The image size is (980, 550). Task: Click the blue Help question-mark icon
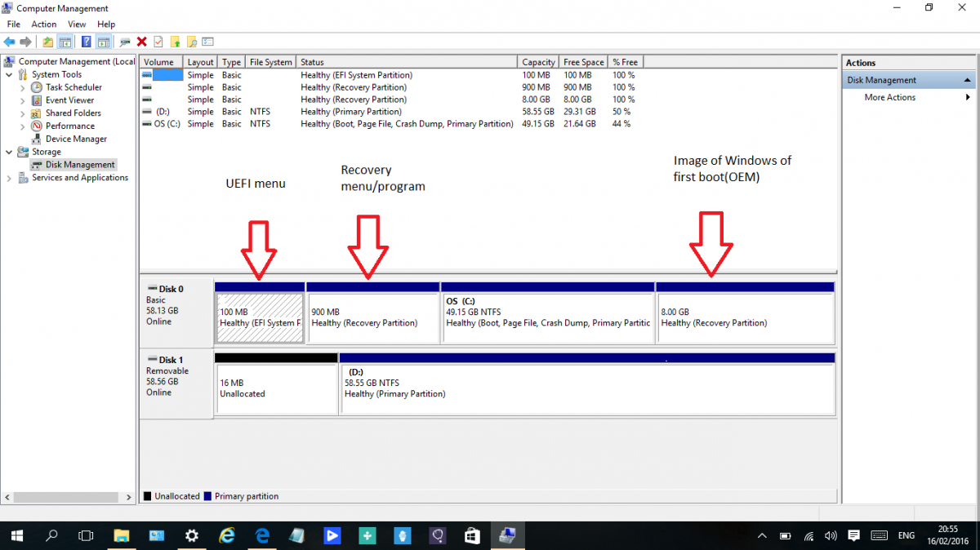(87, 42)
